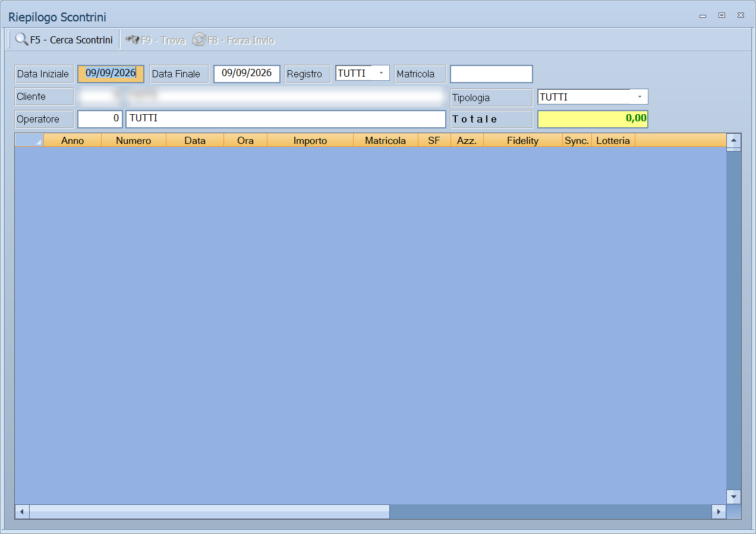Click the Operatore code field showing 0
This screenshot has height=534, width=756.
(100, 119)
